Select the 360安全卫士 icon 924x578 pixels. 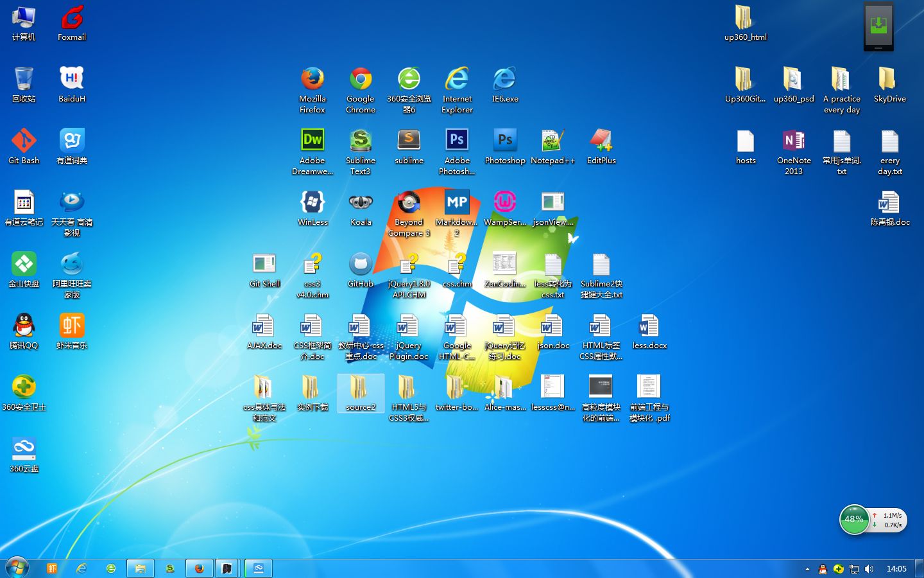click(x=24, y=393)
